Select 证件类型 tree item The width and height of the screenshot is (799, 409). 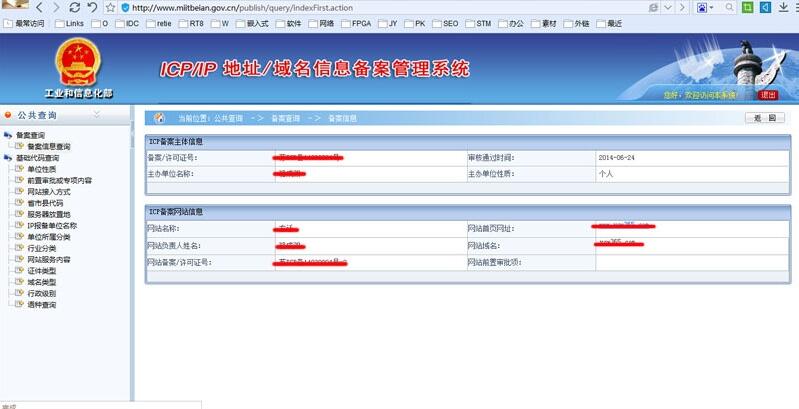click(x=41, y=271)
